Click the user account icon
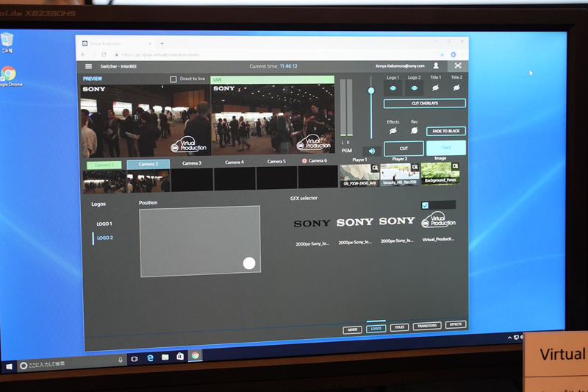588x392 pixels. click(436, 65)
